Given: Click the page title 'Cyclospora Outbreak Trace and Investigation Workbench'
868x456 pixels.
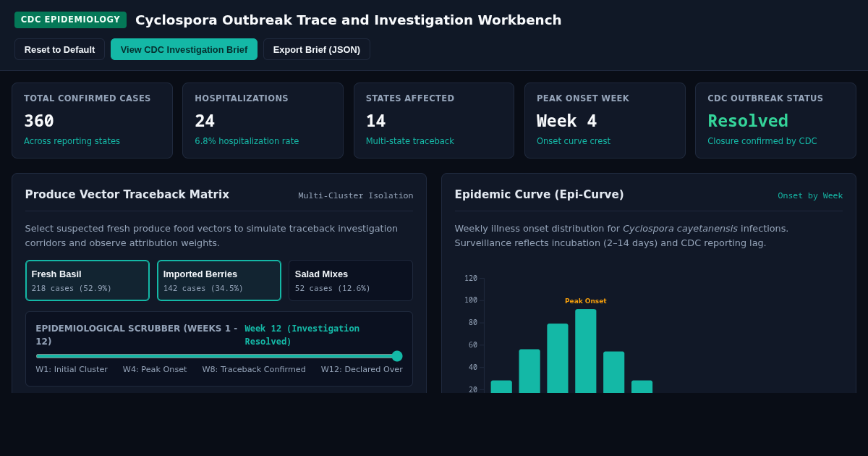Looking at the screenshot, I should click(x=349, y=20).
